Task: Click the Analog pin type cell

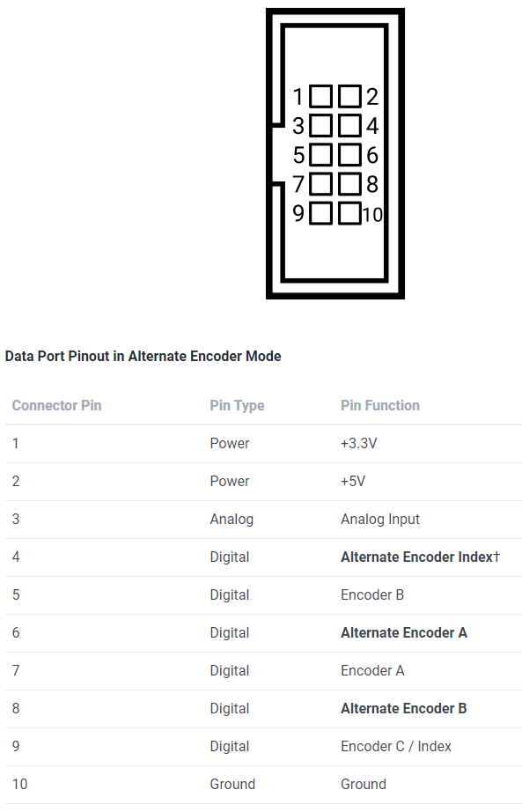Action: pyautogui.click(x=232, y=520)
